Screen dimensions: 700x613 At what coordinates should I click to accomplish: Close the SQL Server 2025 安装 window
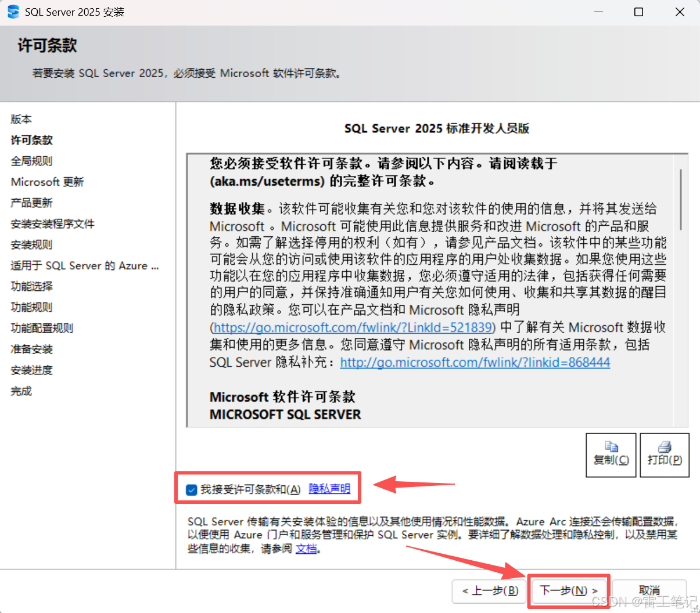coord(680,12)
